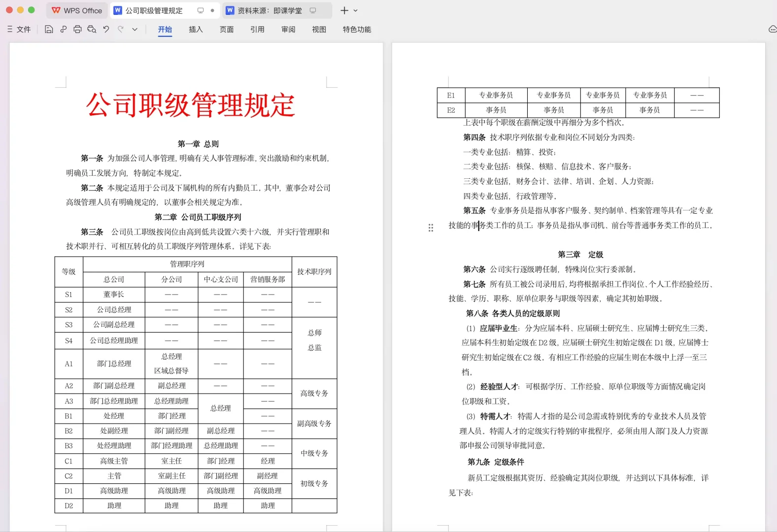777x532 pixels.
Task: Click the Redo arrow
Action: (121, 30)
